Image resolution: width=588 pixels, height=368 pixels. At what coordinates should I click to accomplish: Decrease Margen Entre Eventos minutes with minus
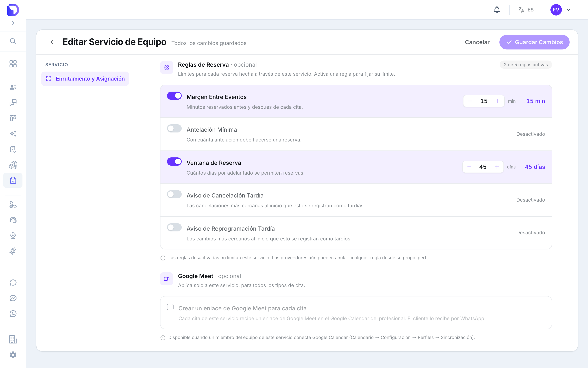pyautogui.click(x=470, y=101)
